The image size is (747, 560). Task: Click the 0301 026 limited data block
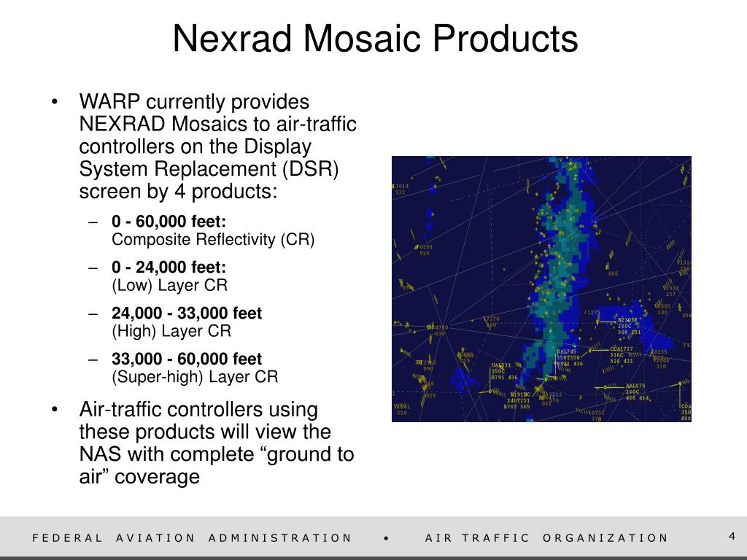point(425,250)
